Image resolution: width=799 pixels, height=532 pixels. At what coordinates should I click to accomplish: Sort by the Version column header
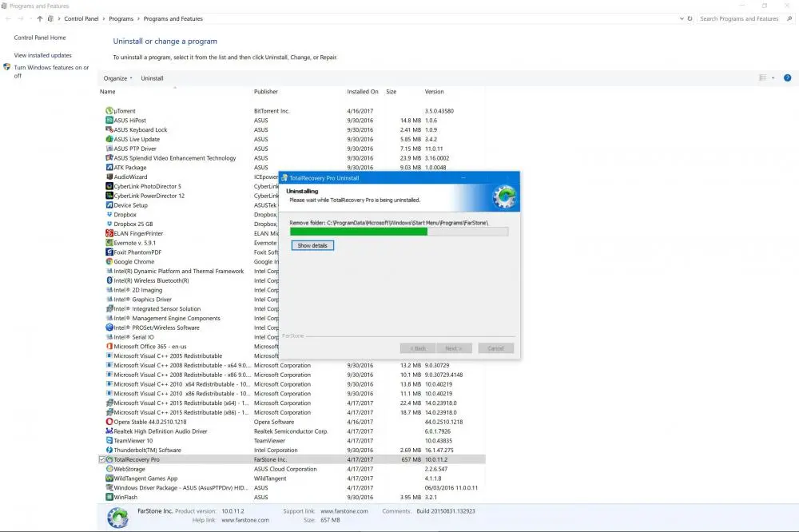pyautogui.click(x=434, y=92)
